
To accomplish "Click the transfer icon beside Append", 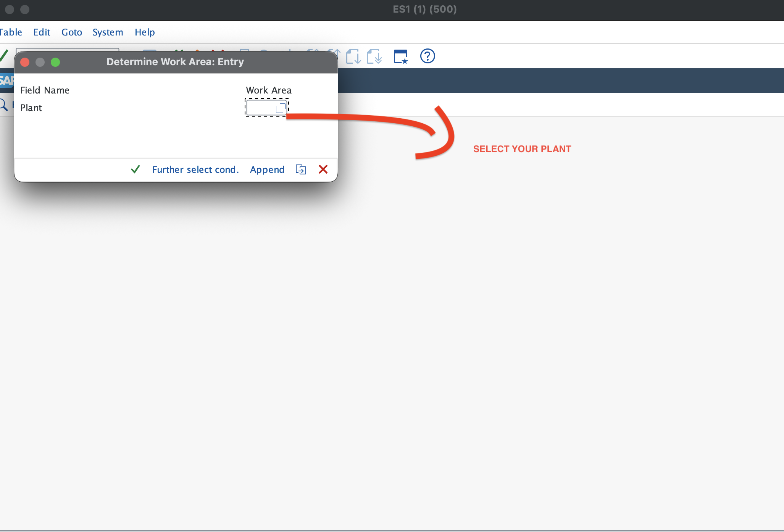I will coord(301,169).
